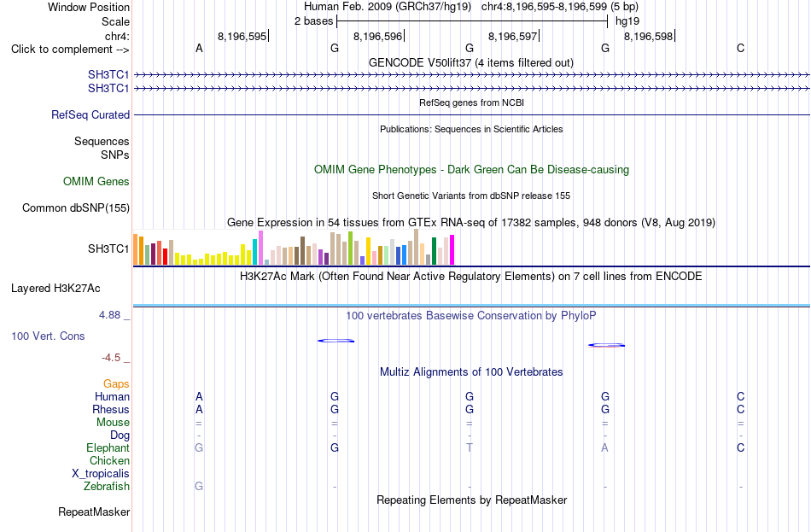Click base A in the Human alignment row

tap(199, 396)
